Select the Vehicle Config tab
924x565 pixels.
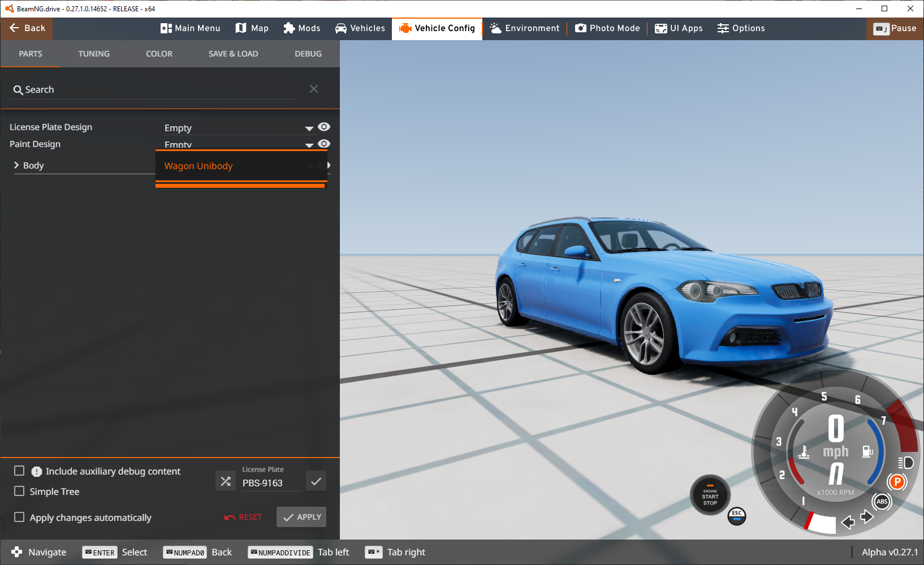click(437, 28)
